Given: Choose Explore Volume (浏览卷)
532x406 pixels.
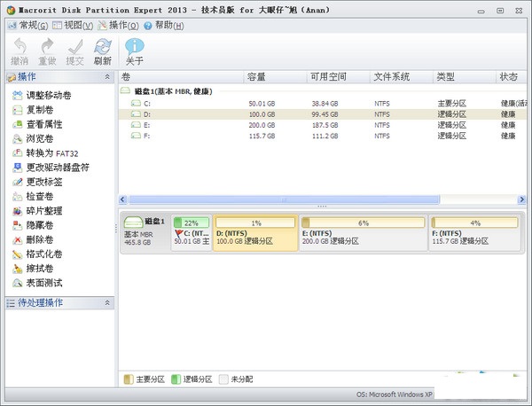Looking at the screenshot, I should 33,138.
